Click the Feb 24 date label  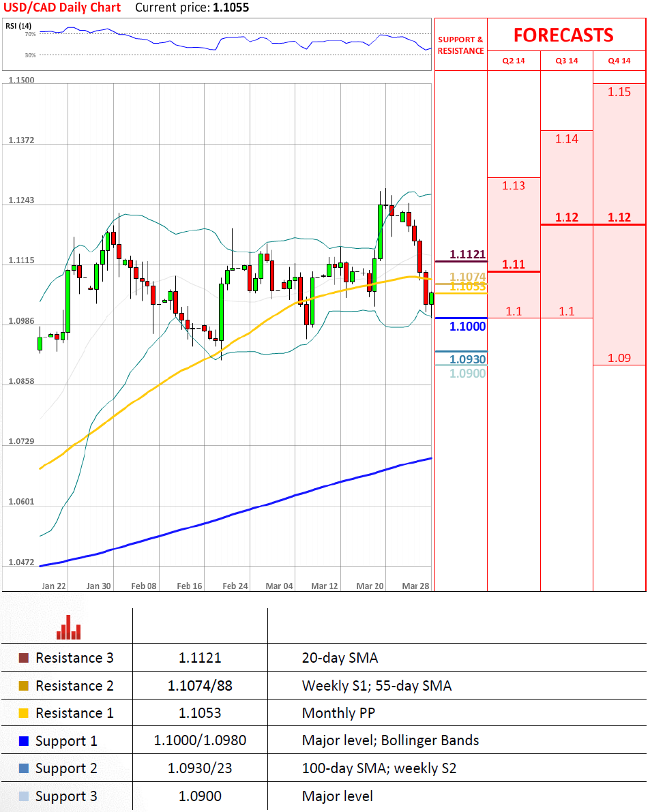(235, 586)
